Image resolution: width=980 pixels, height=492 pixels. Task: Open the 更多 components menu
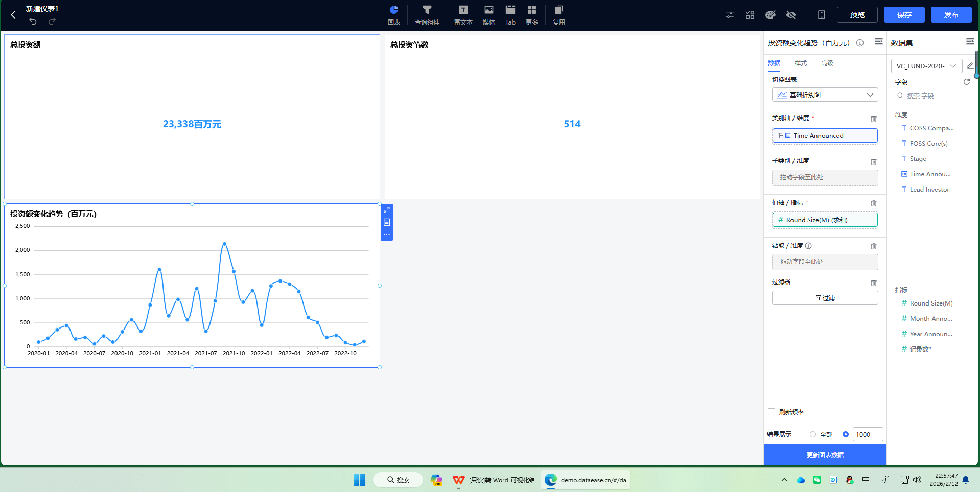coord(532,15)
